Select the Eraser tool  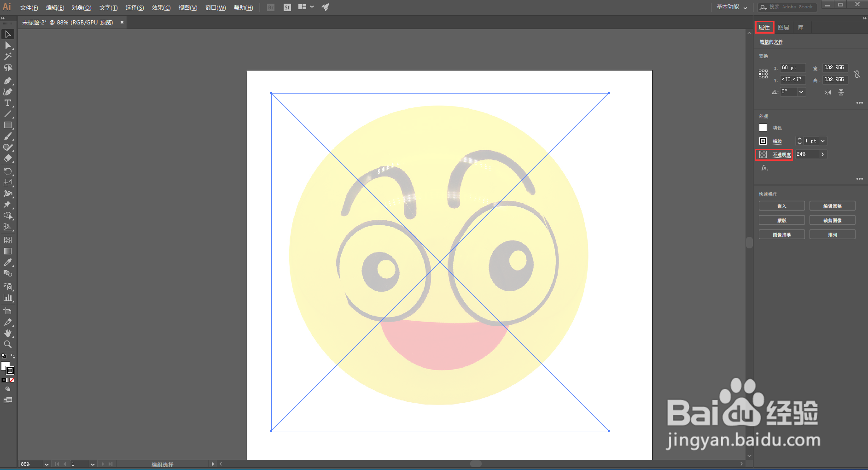tap(8, 159)
